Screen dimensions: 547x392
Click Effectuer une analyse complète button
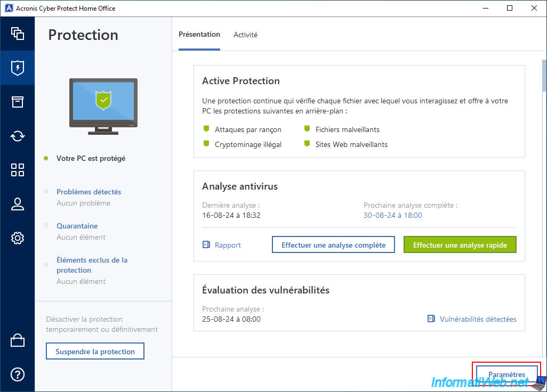[333, 245]
